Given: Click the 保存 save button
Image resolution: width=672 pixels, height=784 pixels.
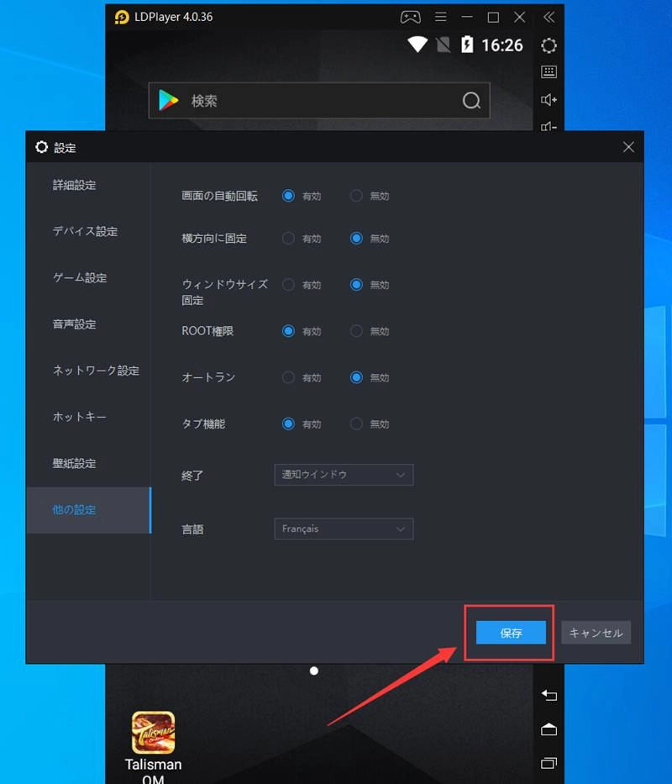Looking at the screenshot, I should [511, 633].
